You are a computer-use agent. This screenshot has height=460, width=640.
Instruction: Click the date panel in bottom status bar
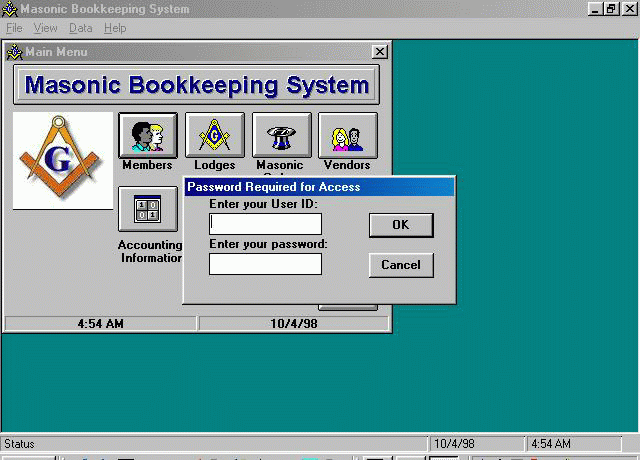click(x=476, y=443)
